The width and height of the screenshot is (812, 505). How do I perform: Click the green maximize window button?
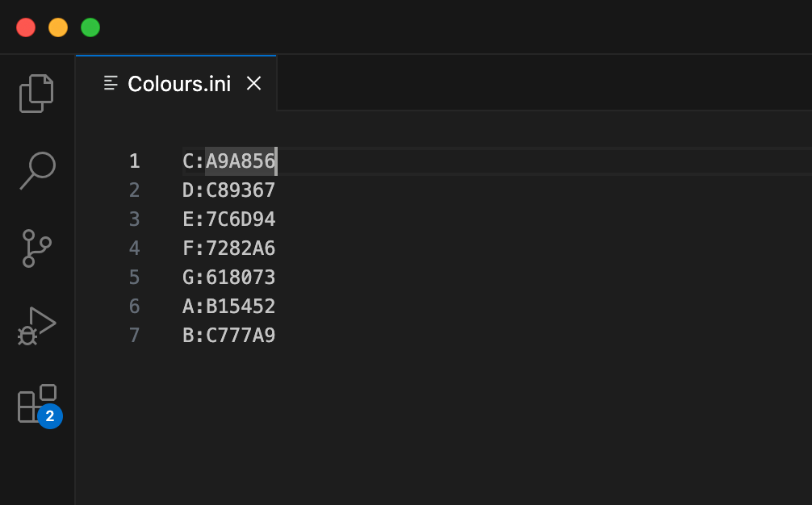90,27
